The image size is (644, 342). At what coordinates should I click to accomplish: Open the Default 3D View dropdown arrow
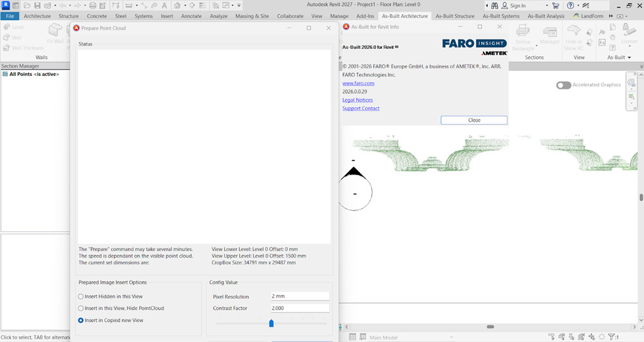click(185, 6)
